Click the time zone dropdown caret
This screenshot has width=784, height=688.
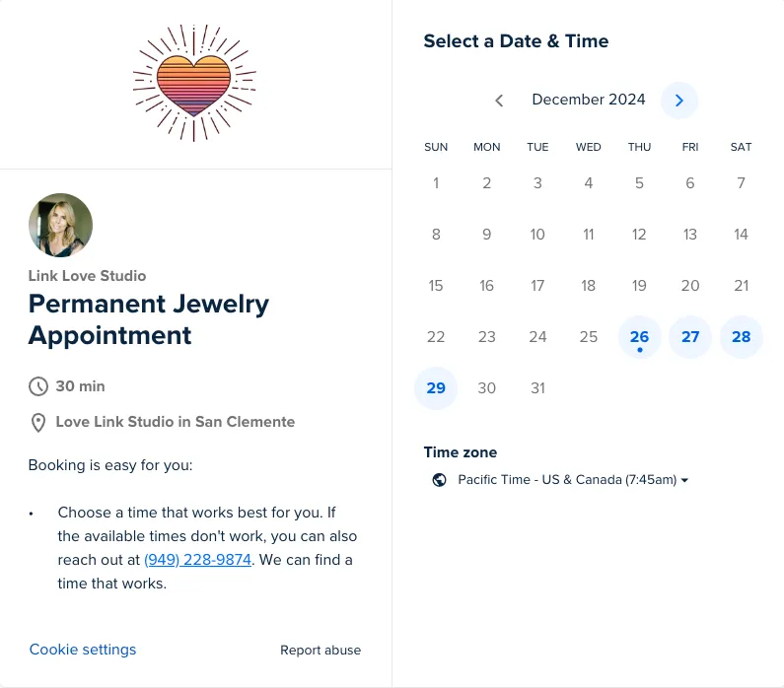click(684, 480)
